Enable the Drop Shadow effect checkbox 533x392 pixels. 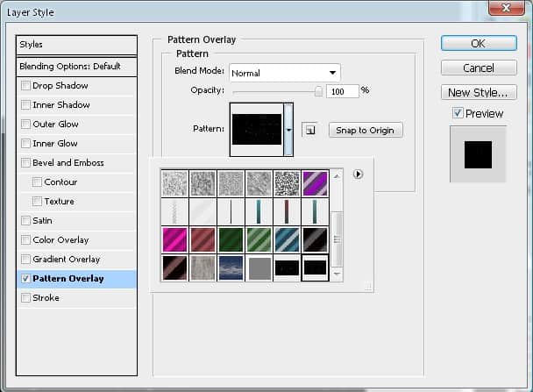pyautogui.click(x=26, y=86)
